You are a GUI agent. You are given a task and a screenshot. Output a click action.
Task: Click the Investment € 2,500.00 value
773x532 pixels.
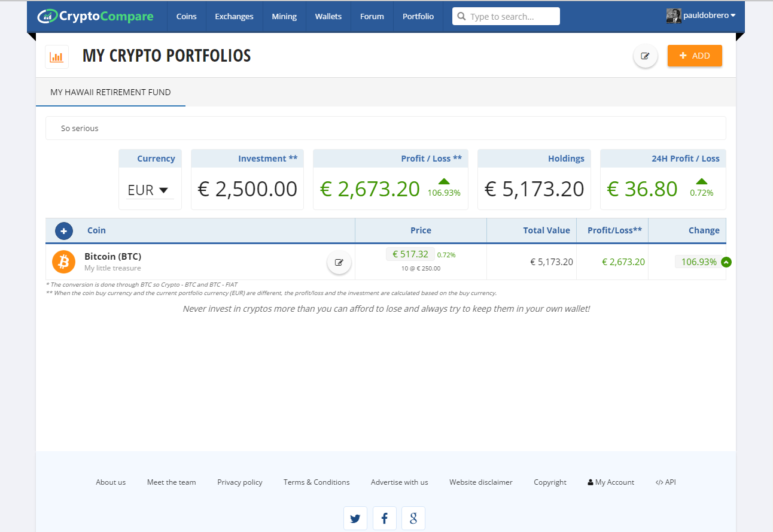point(248,189)
